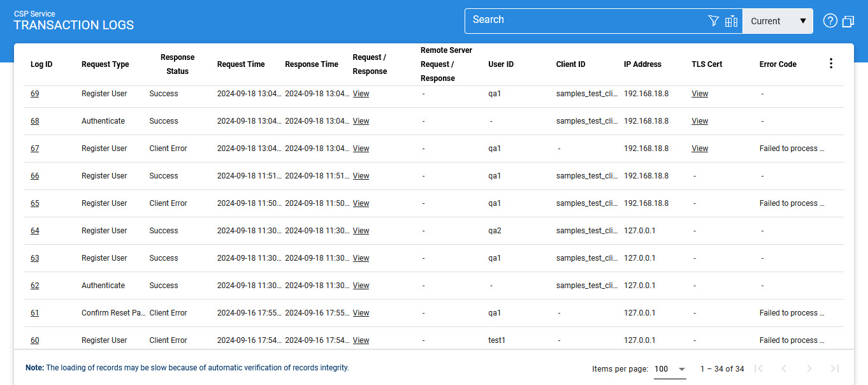868x385 pixels.
Task: Go to the next page arrow
Action: click(x=809, y=368)
